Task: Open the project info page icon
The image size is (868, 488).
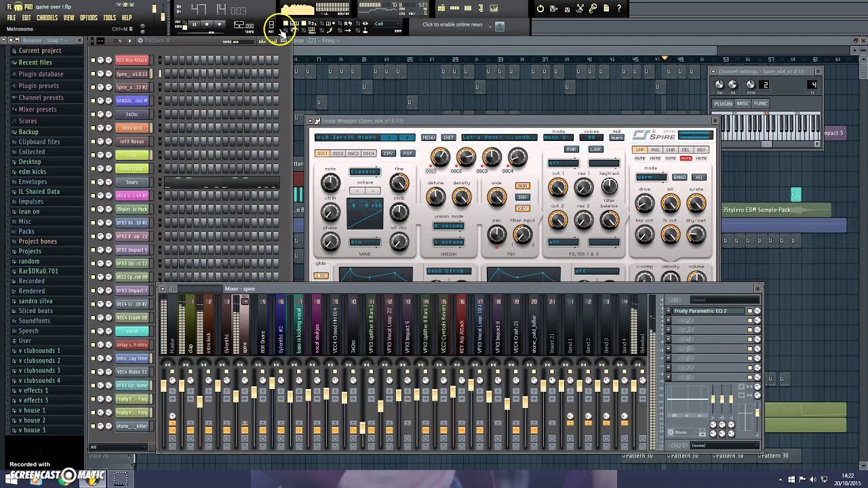Action: 606,8
